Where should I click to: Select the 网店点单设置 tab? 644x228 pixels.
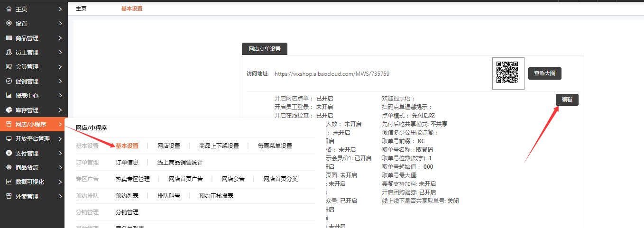point(265,49)
